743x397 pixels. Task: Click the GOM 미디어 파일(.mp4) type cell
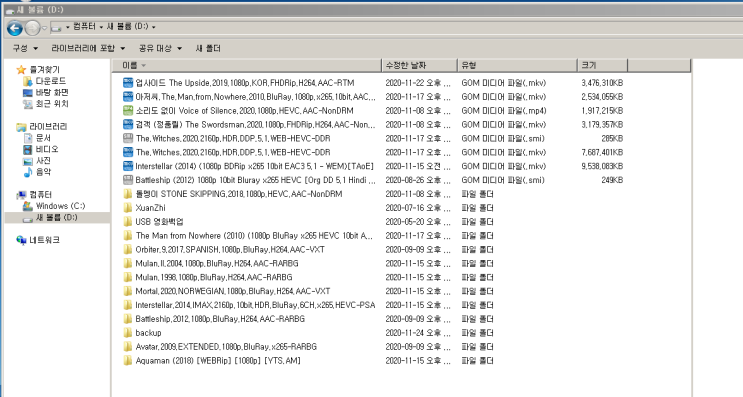click(x=504, y=110)
